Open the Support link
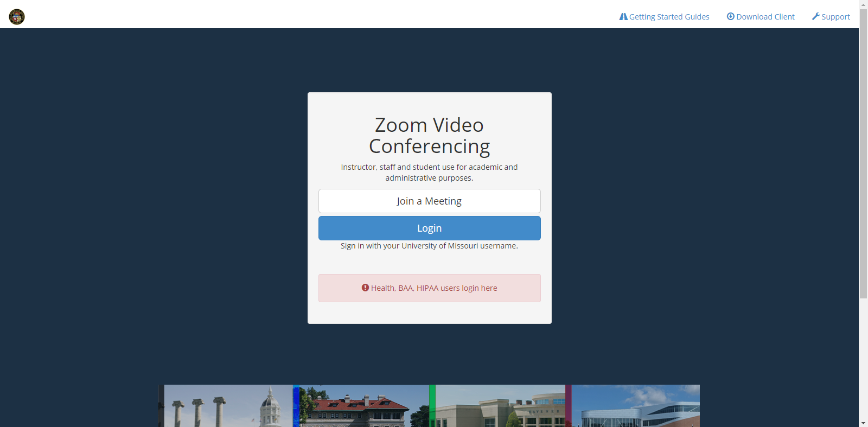The width and height of the screenshot is (868, 427). (x=831, y=17)
